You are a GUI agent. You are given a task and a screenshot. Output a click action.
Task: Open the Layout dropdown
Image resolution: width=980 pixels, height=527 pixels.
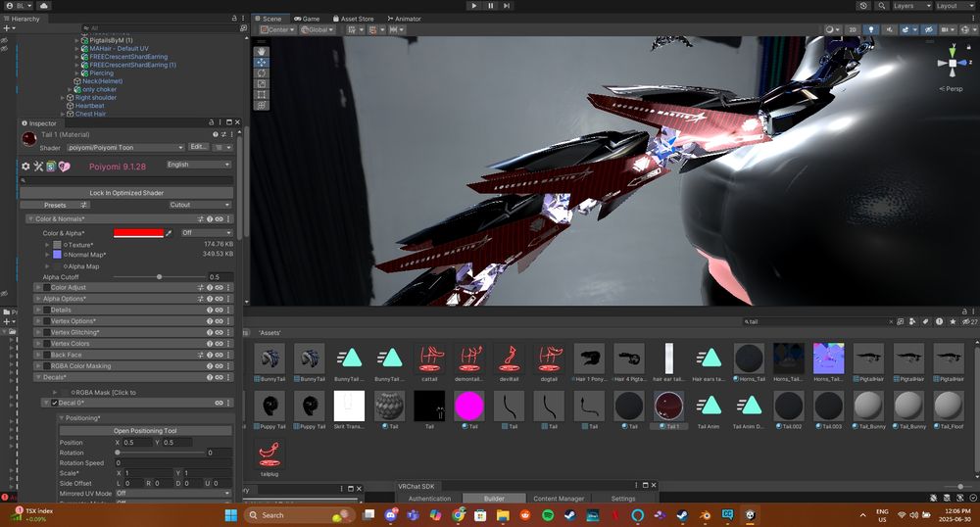(x=955, y=6)
